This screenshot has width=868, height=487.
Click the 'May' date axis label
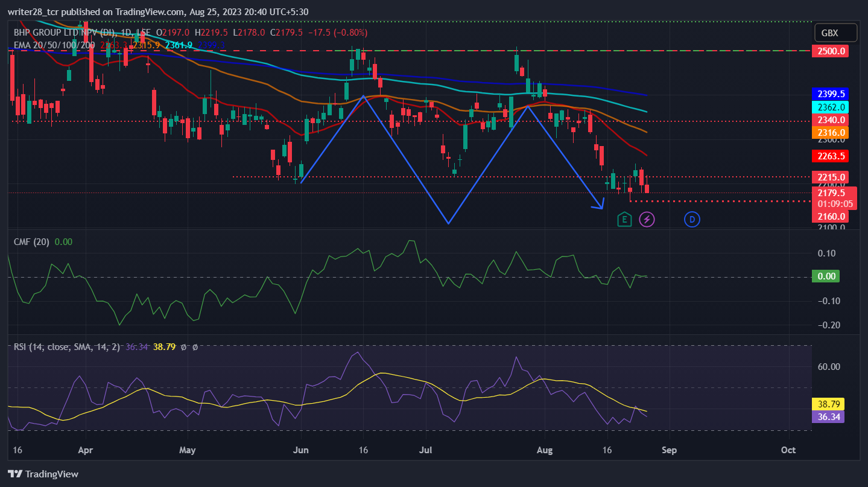point(188,450)
